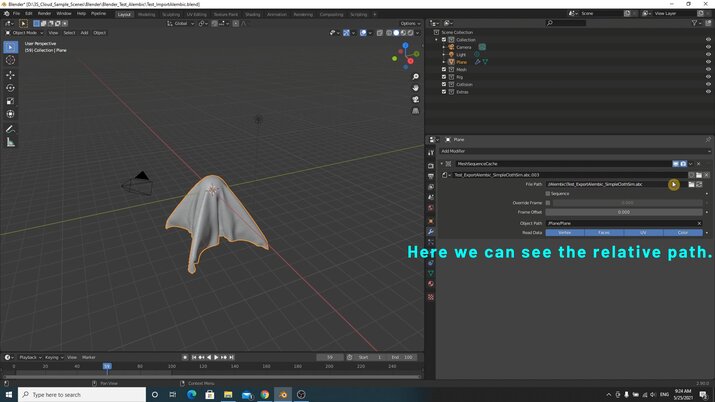Open viewport Options dropdown

(x=410, y=23)
